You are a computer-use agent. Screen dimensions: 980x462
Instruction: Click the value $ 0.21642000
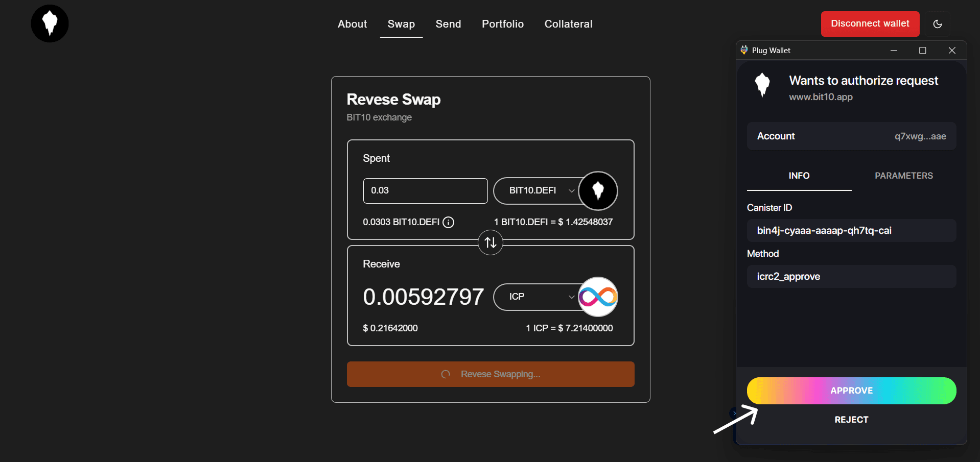pyautogui.click(x=390, y=328)
